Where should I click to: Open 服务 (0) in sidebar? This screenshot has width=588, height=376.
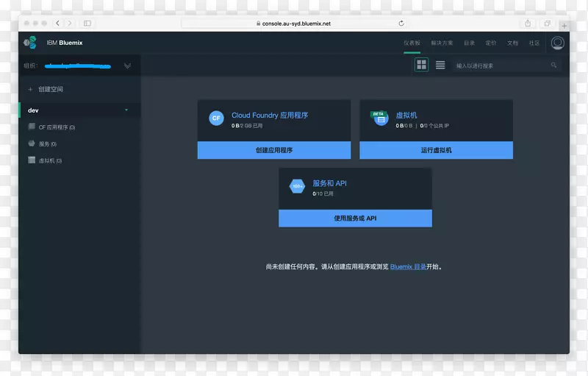48,144
